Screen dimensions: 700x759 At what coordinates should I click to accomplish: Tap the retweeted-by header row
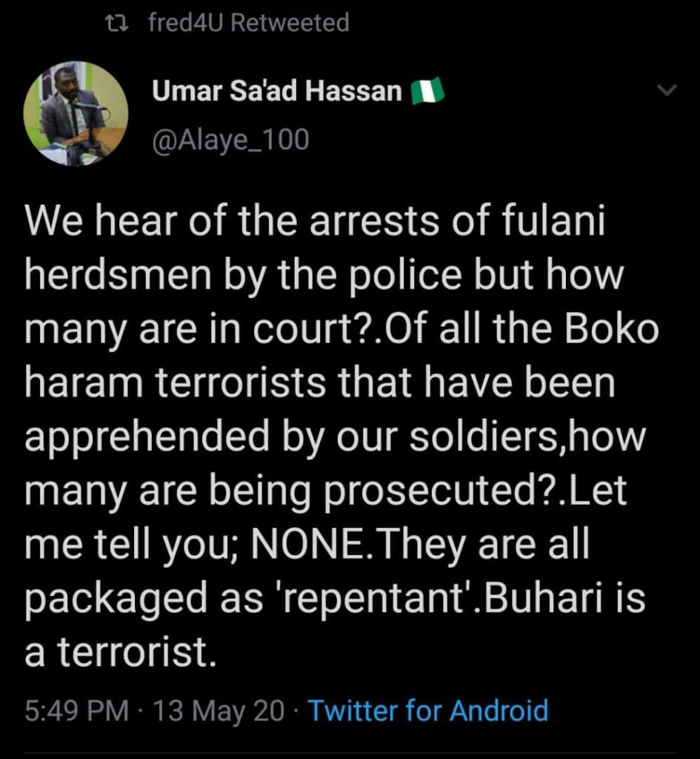pos(229,22)
